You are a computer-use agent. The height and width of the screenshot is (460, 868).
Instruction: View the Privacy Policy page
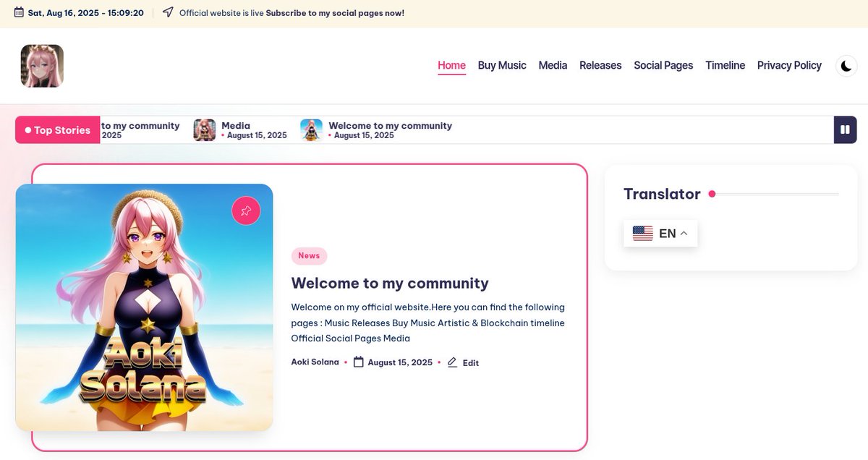coord(789,66)
